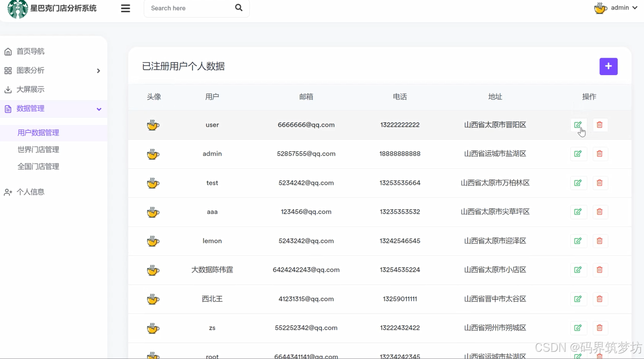This screenshot has height=359, width=644.
Task: Click phone 13253535664
Action: pos(400,183)
